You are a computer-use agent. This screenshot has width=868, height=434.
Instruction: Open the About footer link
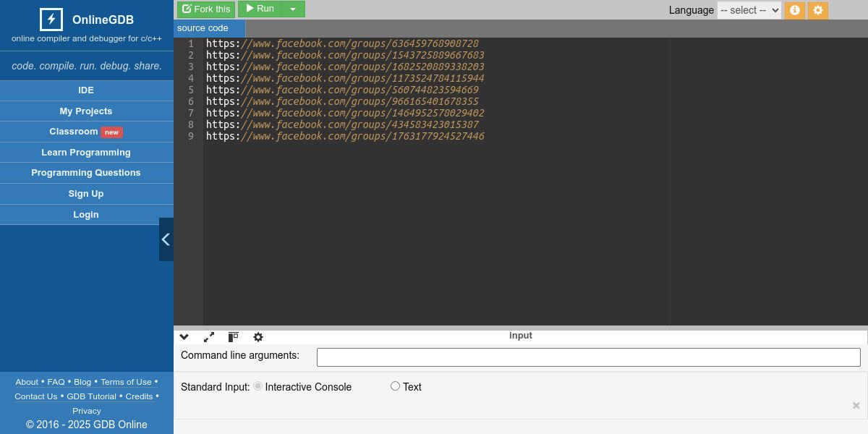click(x=27, y=382)
